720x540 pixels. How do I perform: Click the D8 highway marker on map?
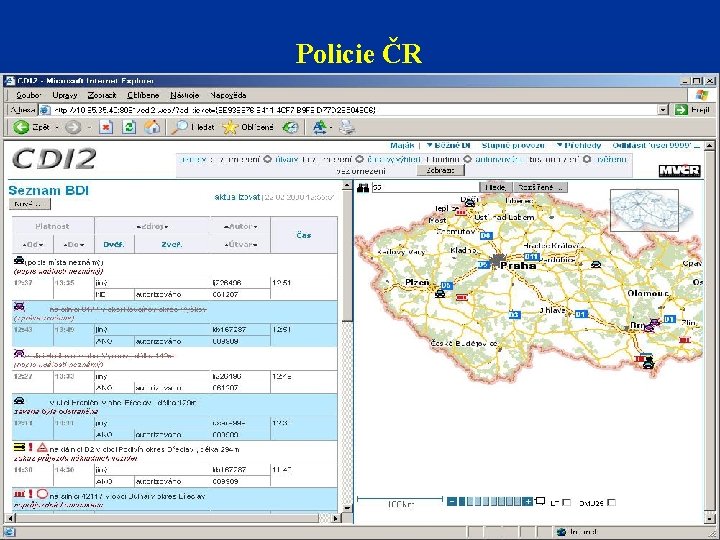(486, 236)
